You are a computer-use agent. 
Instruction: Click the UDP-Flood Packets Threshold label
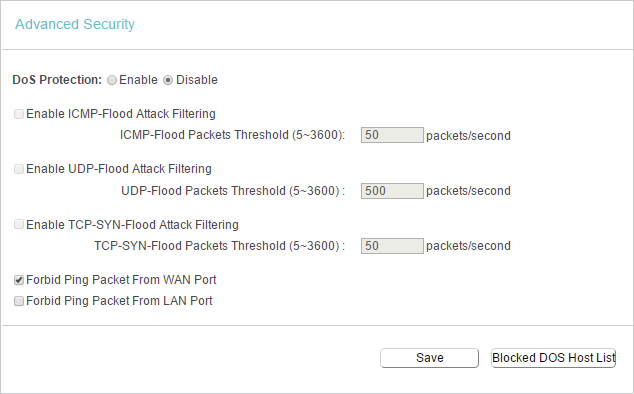[x=233, y=191]
